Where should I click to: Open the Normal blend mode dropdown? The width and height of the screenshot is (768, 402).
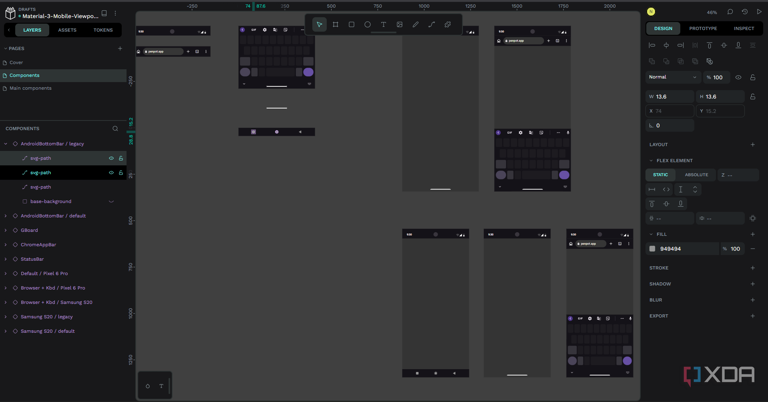pyautogui.click(x=672, y=77)
